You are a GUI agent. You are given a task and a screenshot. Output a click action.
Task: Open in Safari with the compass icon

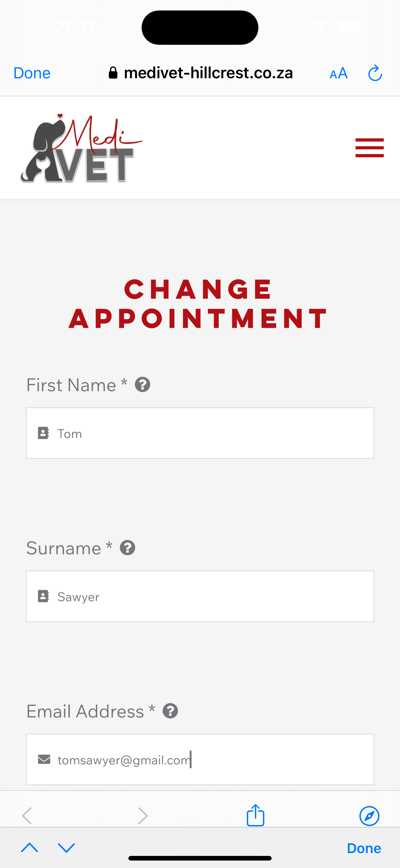pos(369,816)
